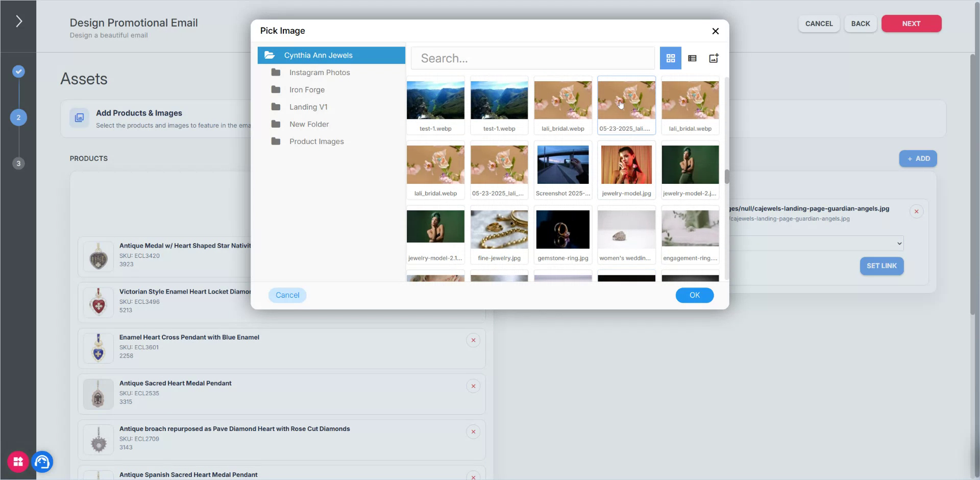This screenshot has width=980, height=480.
Task: Click the Enamel Heart Cross Pendant thumbnail
Action: click(99, 348)
